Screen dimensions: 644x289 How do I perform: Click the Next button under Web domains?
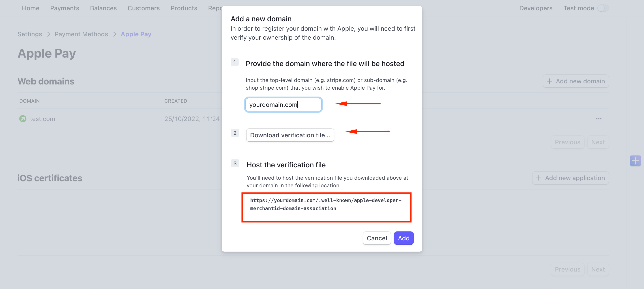598,142
